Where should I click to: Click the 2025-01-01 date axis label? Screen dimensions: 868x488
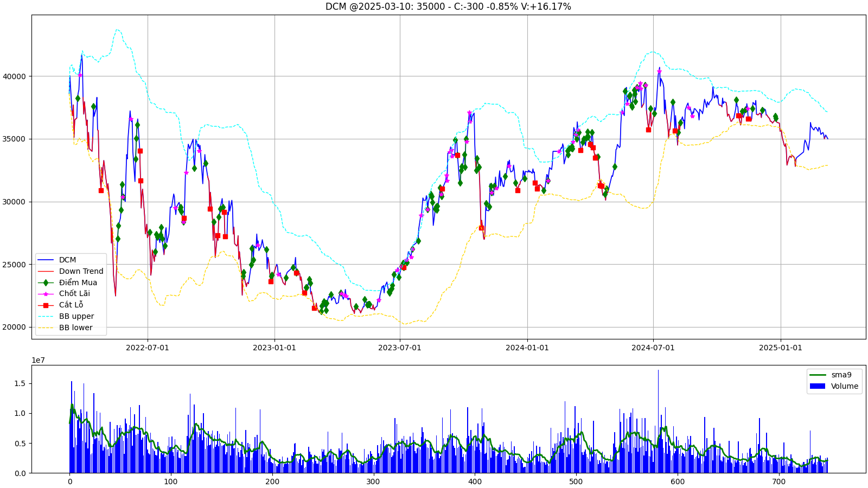pyautogui.click(x=781, y=348)
